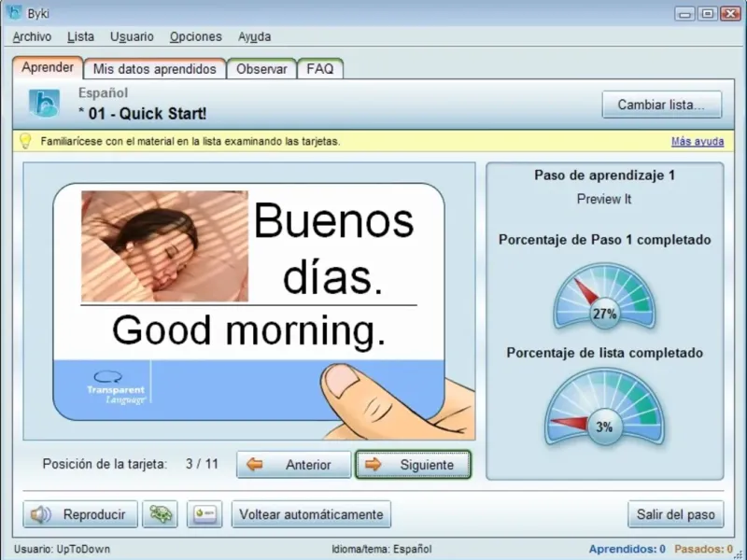The width and height of the screenshot is (747, 560).
Task: Click the Cambiar lista button
Action: coord(662,105)
